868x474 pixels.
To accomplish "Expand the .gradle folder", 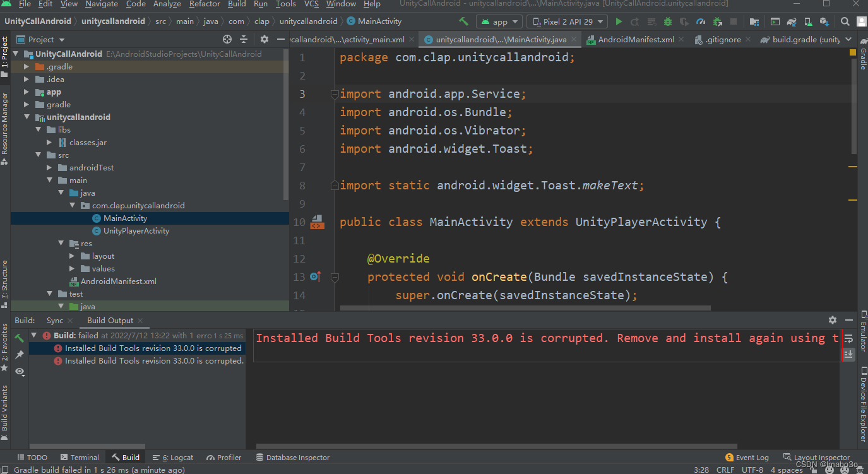I will click(27, 66).
